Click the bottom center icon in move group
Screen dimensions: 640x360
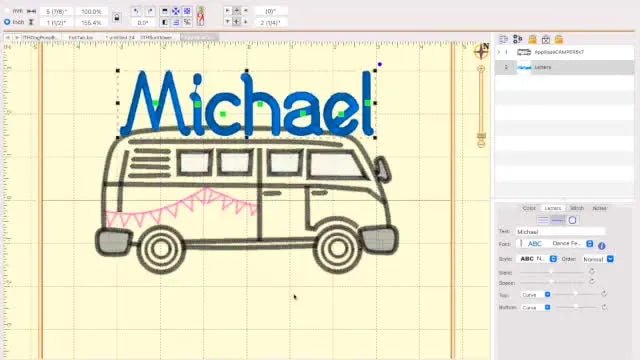pos(236,22)
